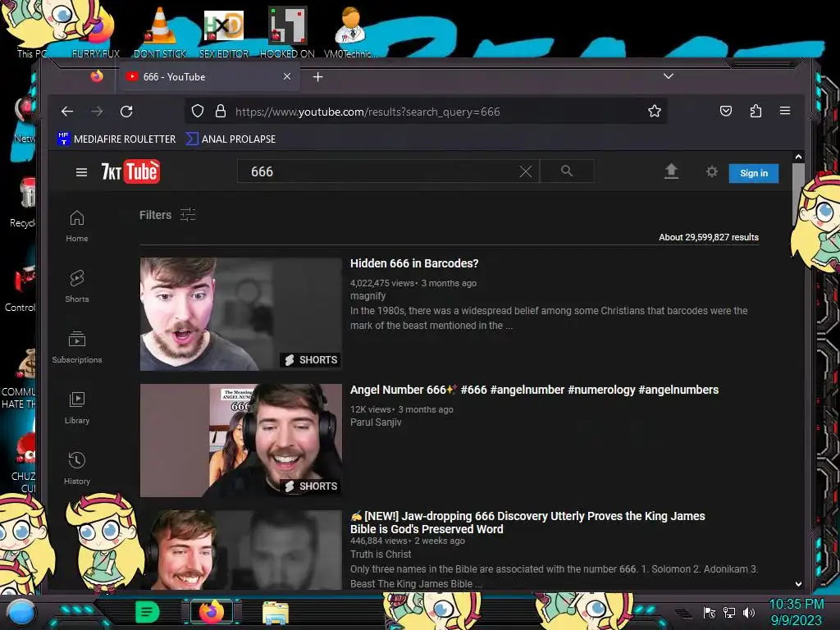List all tabs with the chevron

pyautogui.click(x=668, y=76)
